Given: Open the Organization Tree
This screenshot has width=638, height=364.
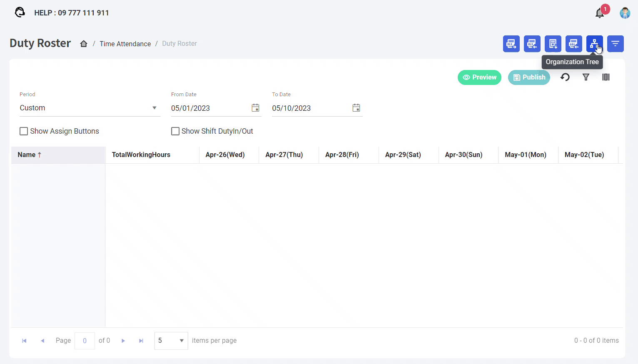Looking at the screenshot, I should click(594, 44).
